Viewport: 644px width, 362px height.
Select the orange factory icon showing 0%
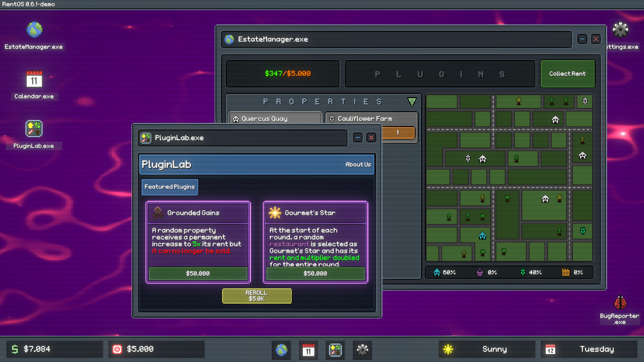coord(566,273)
